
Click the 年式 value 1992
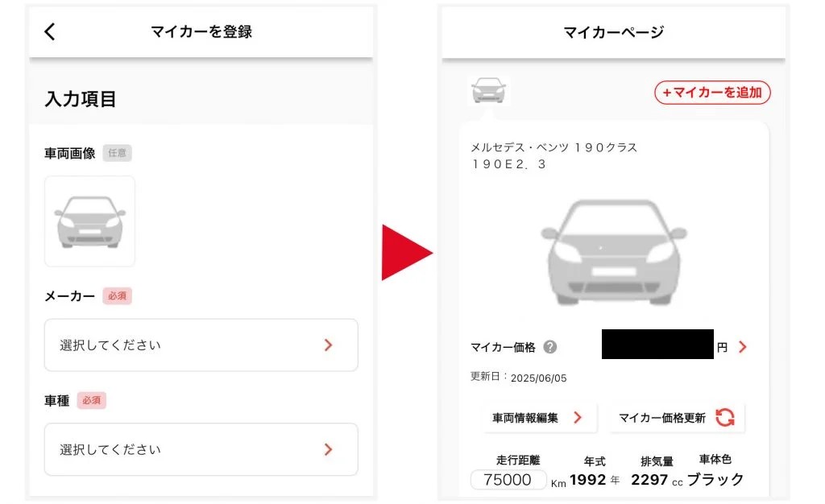tap(587, 480)
